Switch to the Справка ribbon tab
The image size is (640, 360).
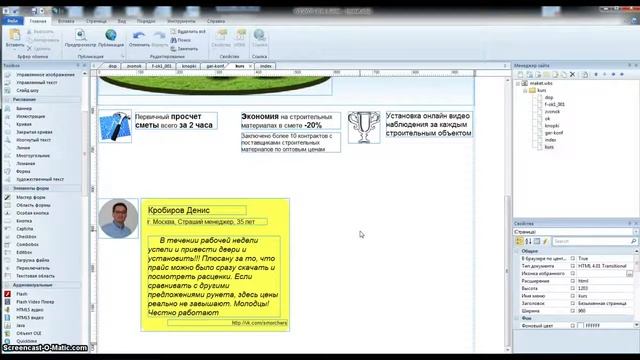click(x=216, y=21)
